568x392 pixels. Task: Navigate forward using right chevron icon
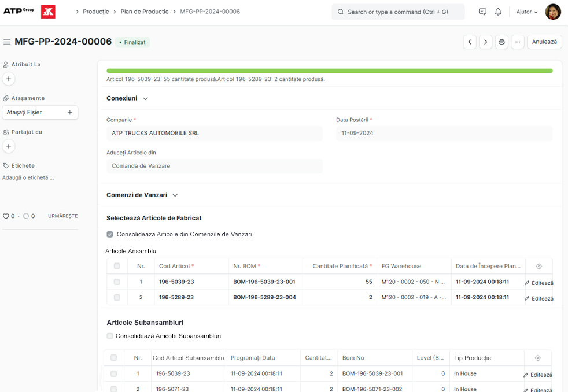(x=485, y=42)
